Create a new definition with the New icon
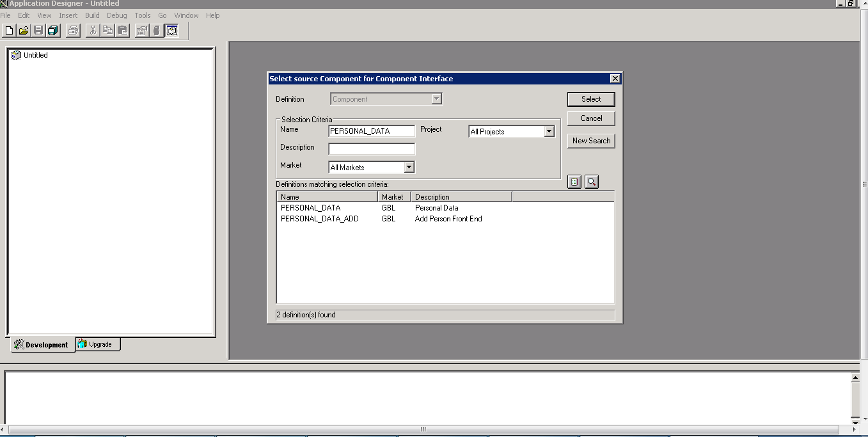 9,29
